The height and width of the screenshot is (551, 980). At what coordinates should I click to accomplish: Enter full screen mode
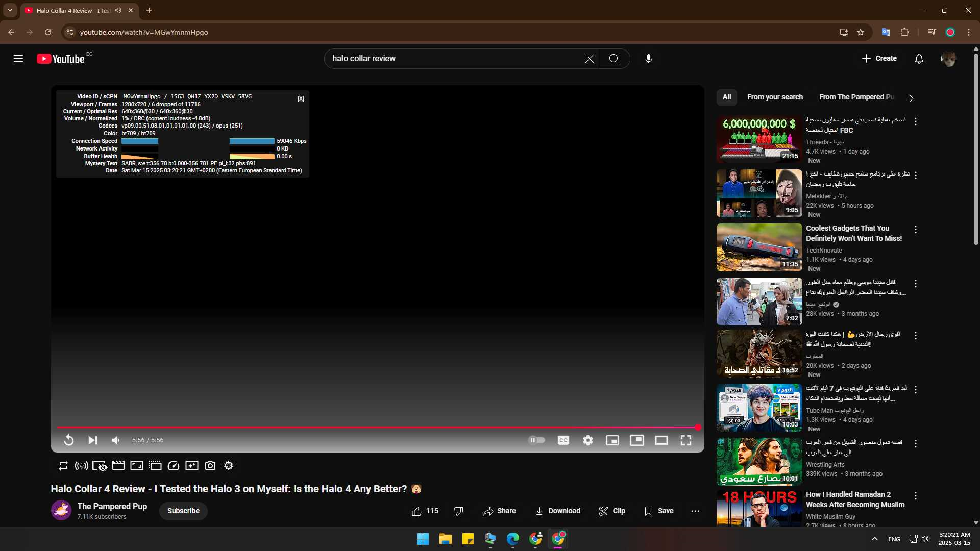pos(686,440)
